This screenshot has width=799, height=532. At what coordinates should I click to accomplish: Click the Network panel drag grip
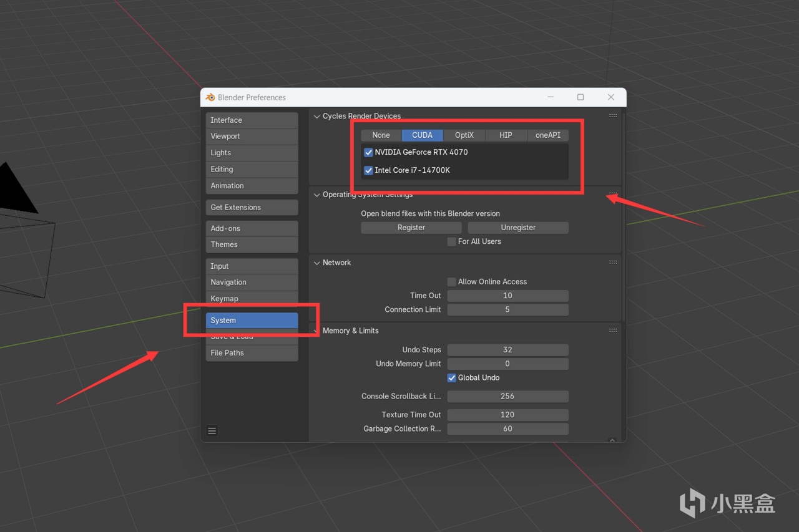[x=613, y=262]
